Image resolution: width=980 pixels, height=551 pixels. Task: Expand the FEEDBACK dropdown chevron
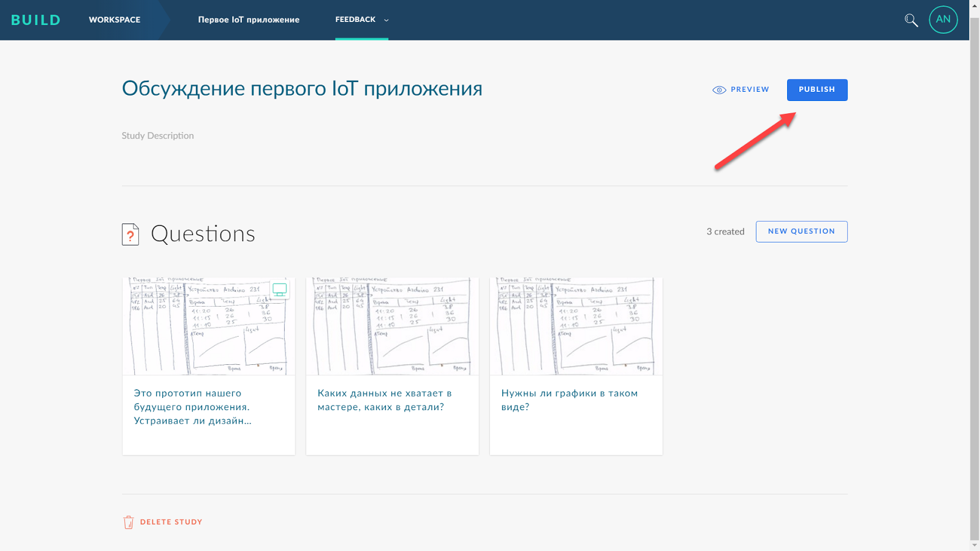tap(386, 20)
